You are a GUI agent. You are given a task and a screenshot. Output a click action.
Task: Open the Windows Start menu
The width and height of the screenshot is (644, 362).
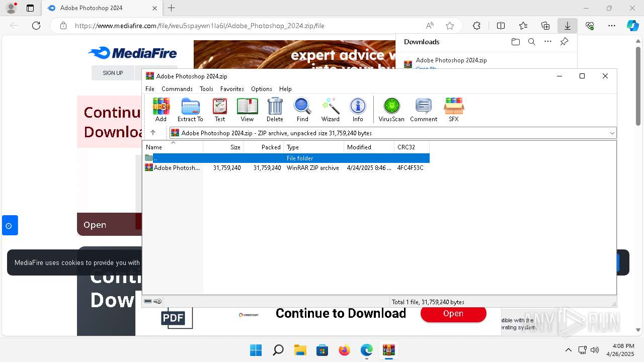coord(256,350)
